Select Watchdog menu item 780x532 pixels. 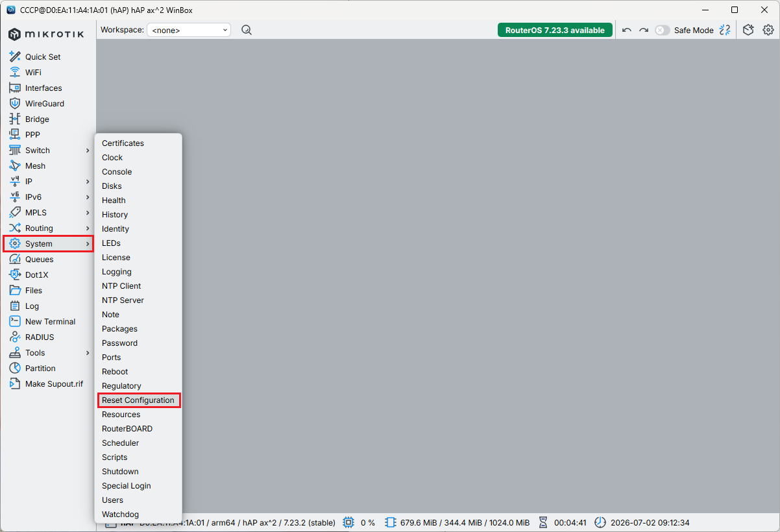[120, 514]
